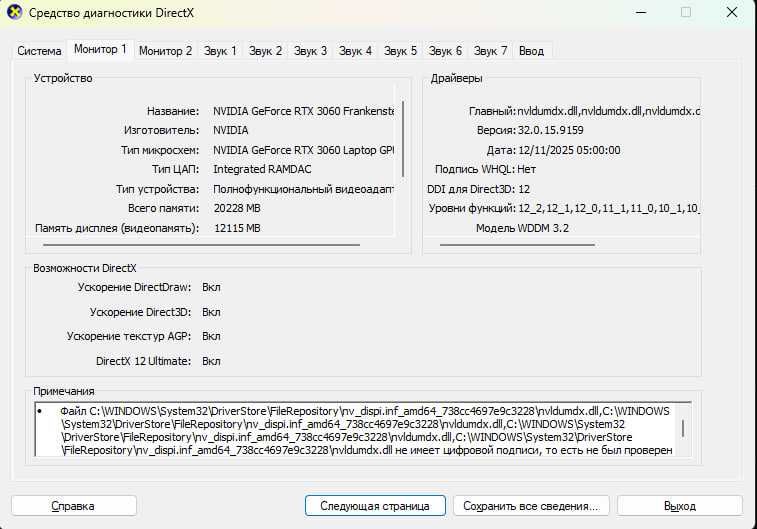Go to the Ввод tab
The image size is (757, 529).
pyautogui.click(x=531, y=51)
